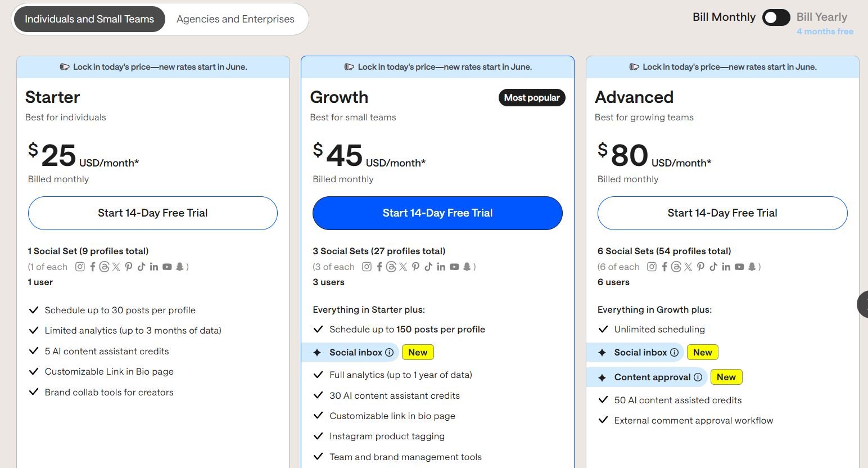Click the Pinterest icon in Advanced plan
This screenshot has width=868, height=468.
(700, 267)
